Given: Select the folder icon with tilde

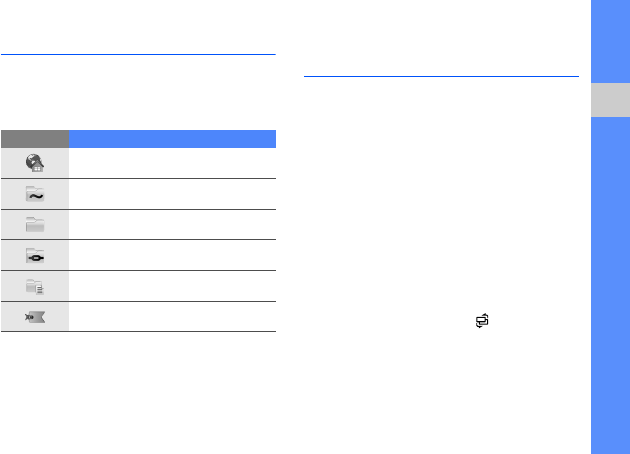Looking at the screenshot, I should point(35,194).
